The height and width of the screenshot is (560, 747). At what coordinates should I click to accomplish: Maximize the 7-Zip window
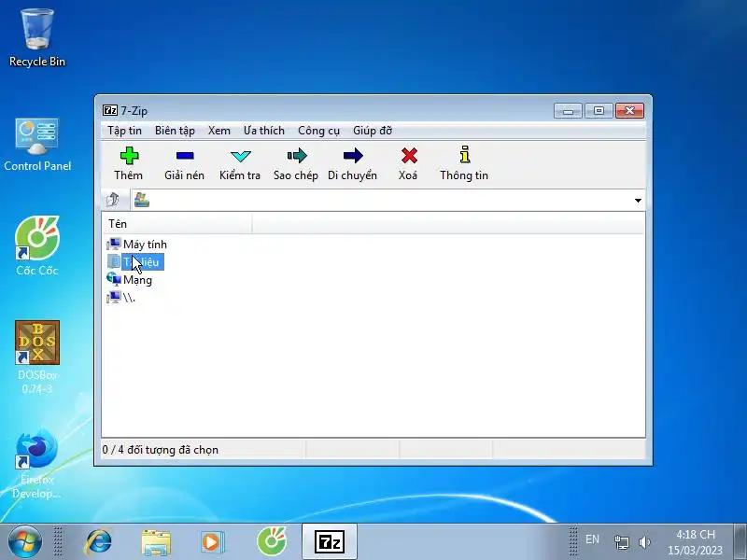click(599, 111)
